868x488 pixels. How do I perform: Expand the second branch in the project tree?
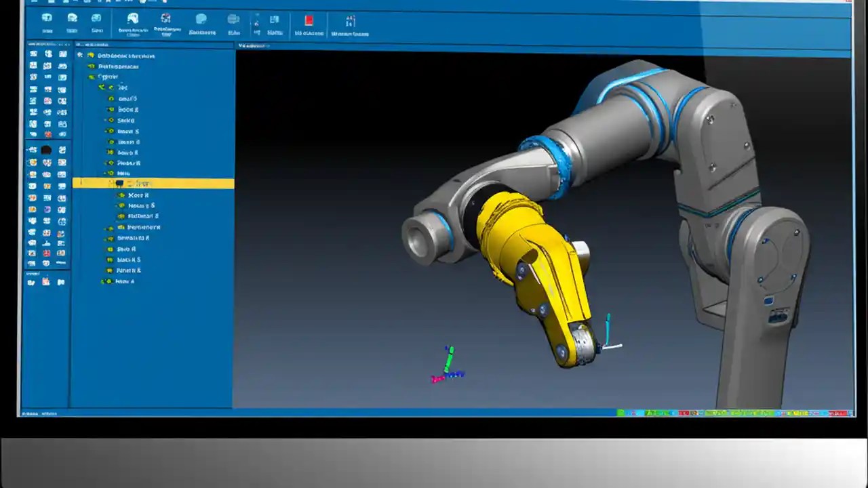click(x=91, y=66)
